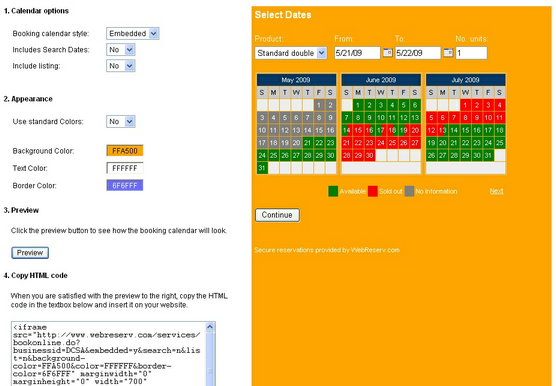Select June 30 in the June 2009 calendar

click(x=369, y=155)
